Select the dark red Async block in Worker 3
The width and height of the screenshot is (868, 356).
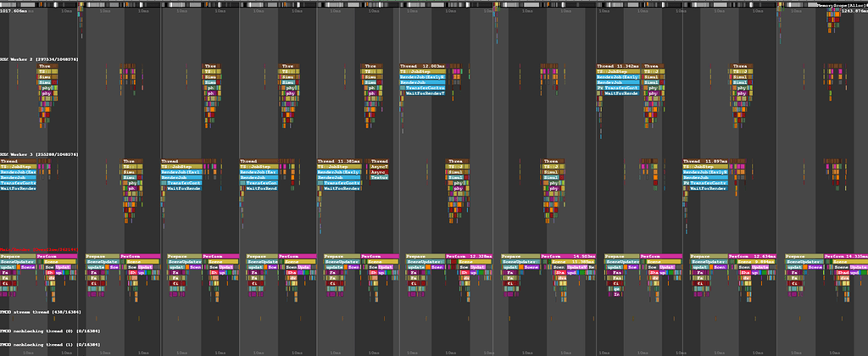tap(379, 171)
